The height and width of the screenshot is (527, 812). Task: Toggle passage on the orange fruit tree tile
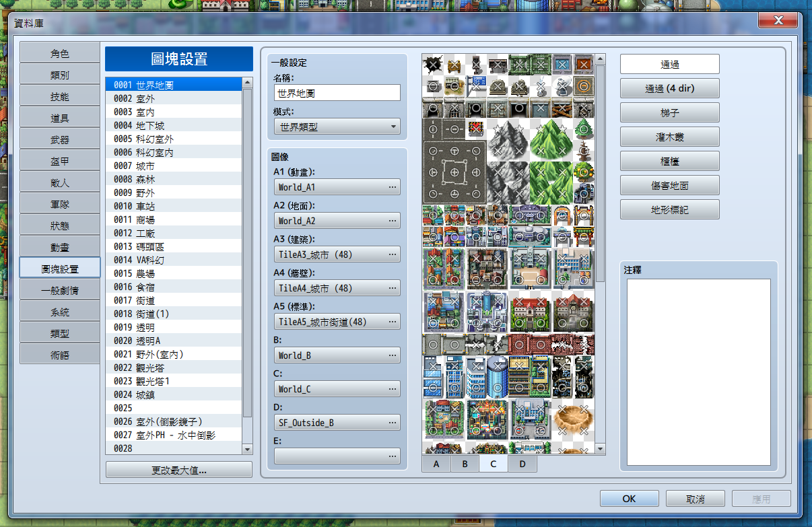(584, 172)
